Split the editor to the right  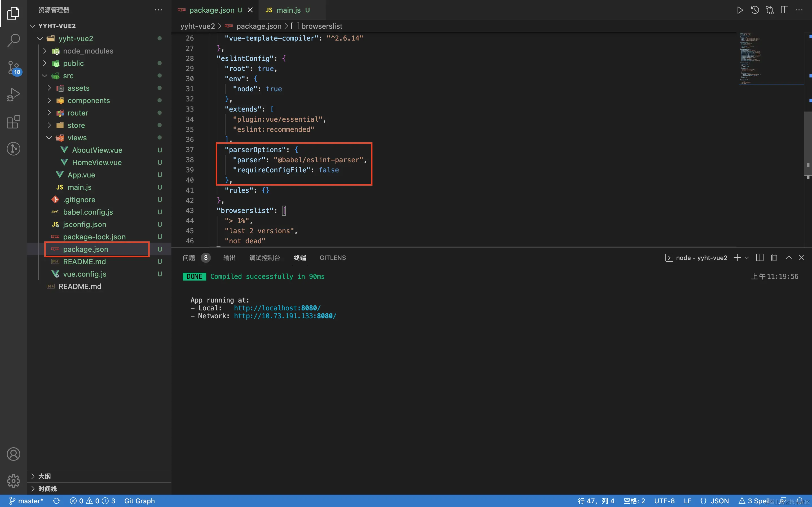tap(784, 10)
